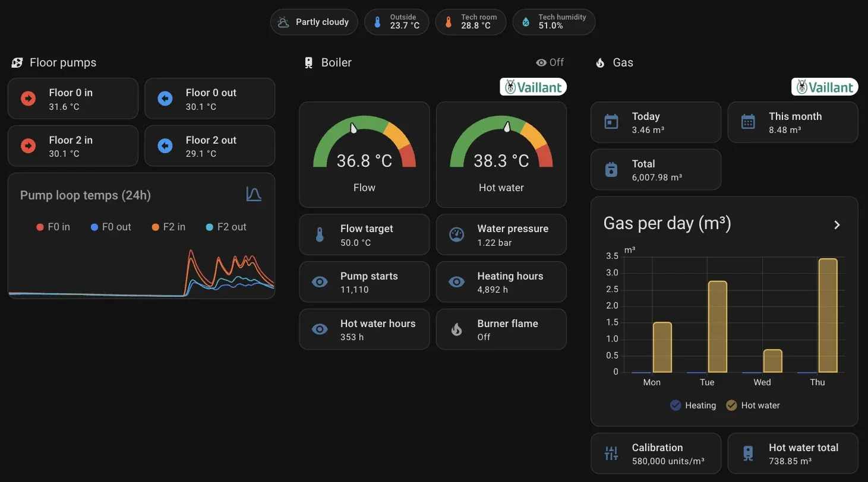Click the Tech humidity water drop icon
This screenshot has height=482, width=868.
pos(526,22)
